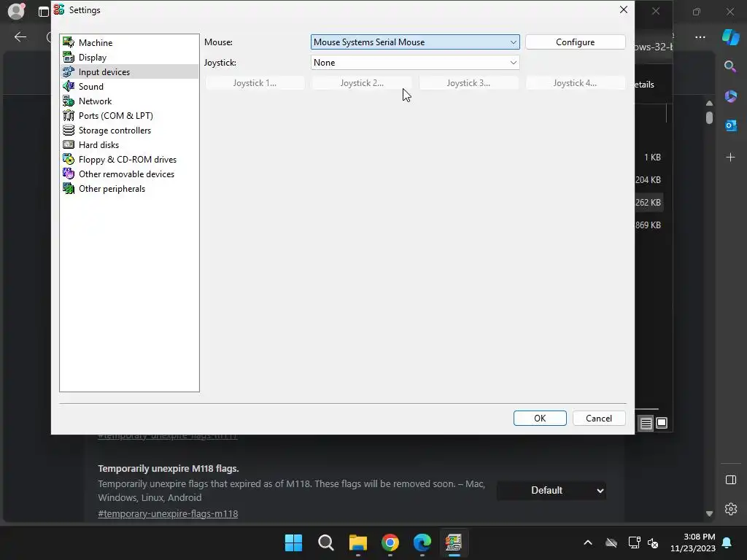Viewport: 747px width, 560px height.
Task: Open taskbar Search
Action: tap(326, 542)
